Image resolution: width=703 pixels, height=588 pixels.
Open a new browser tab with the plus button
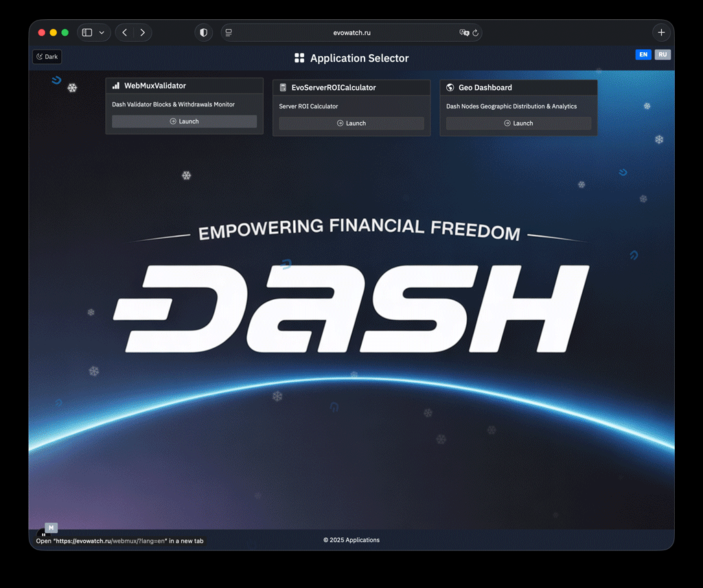coord(661,32)
